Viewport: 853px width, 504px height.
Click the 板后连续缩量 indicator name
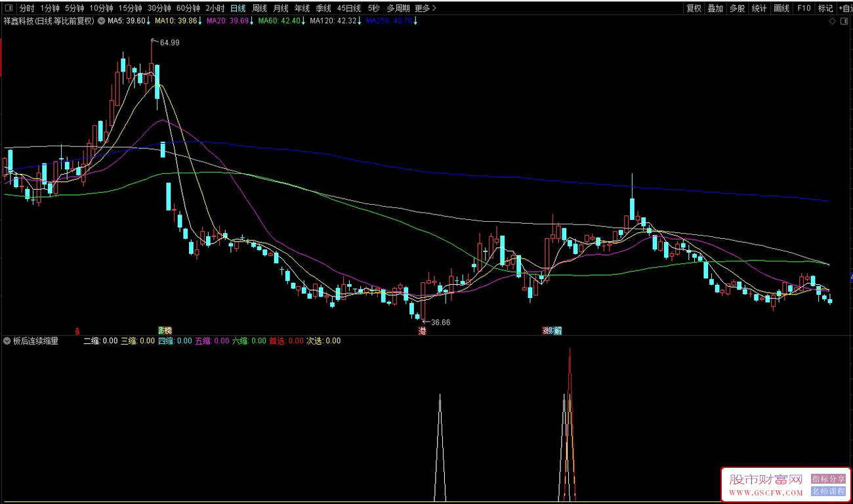[x=35, y=341]
